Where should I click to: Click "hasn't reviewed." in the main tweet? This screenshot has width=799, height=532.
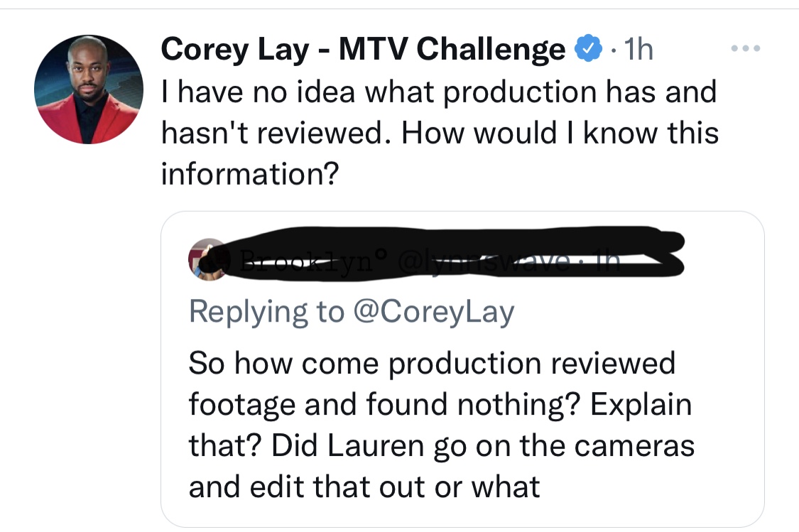(273, 133)
